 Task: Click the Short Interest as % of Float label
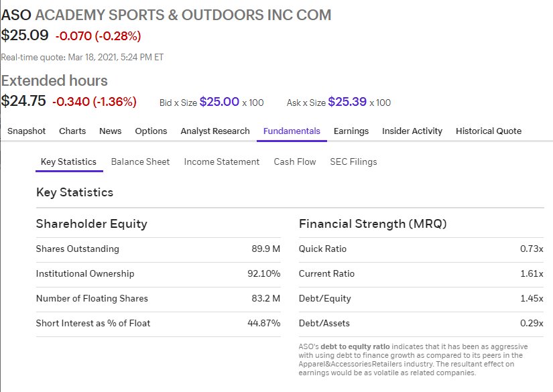point(93,323)
